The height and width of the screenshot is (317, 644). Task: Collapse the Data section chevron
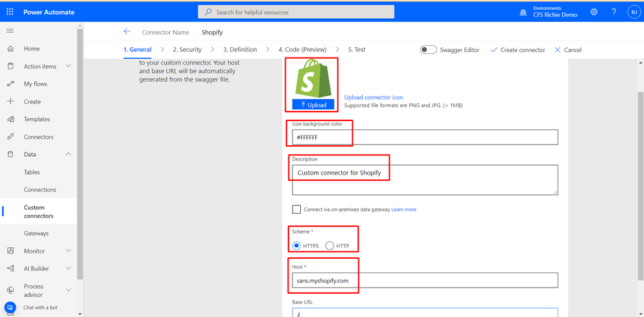tap(69, 155)
